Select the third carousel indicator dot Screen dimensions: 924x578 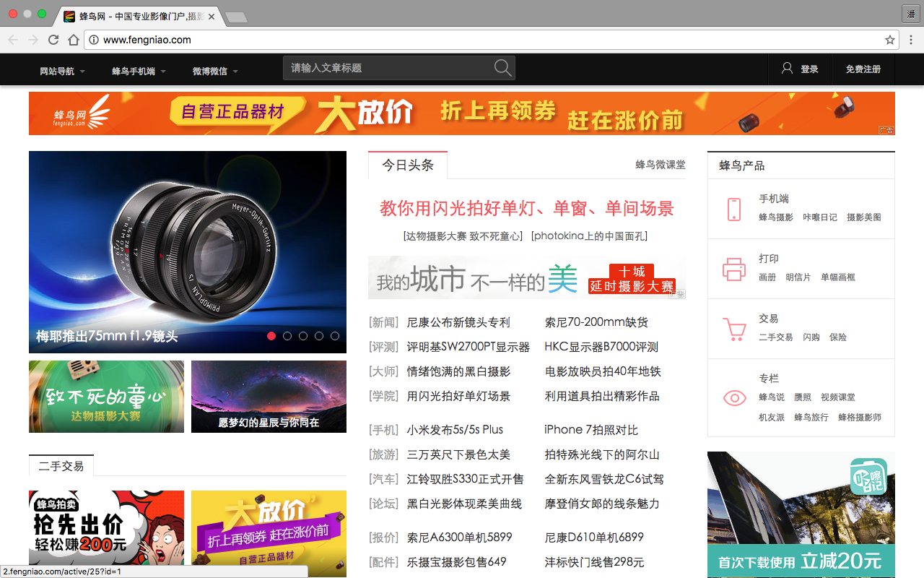pyautogui.click(x=303, y=335)
